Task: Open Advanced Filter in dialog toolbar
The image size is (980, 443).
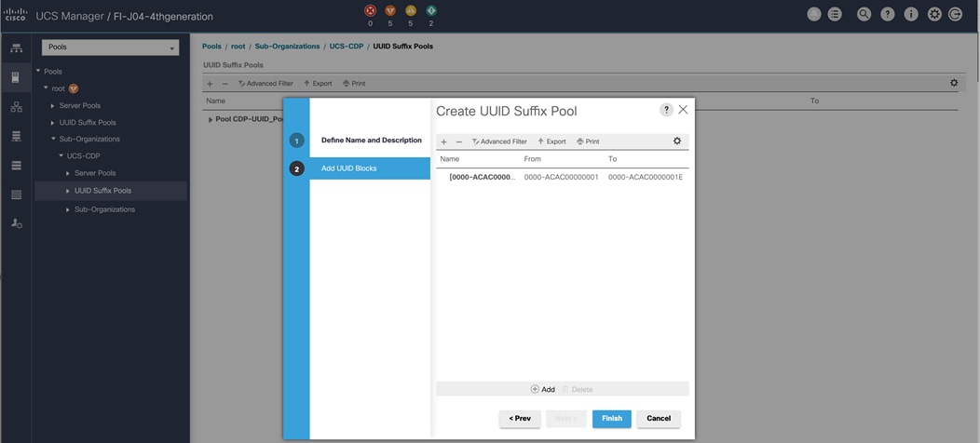Action: click(499, 141)
